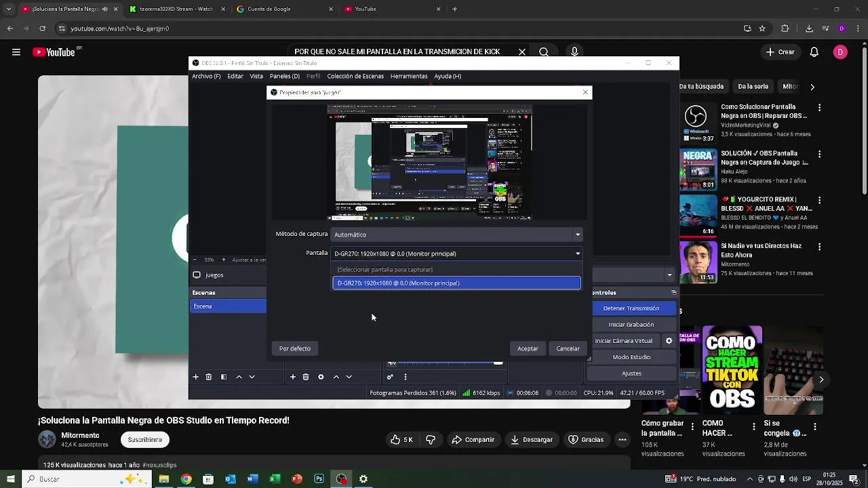Screen dimensions: 868x488
Task: Open Chrome extensions puzzle icon
Action: 785,28
